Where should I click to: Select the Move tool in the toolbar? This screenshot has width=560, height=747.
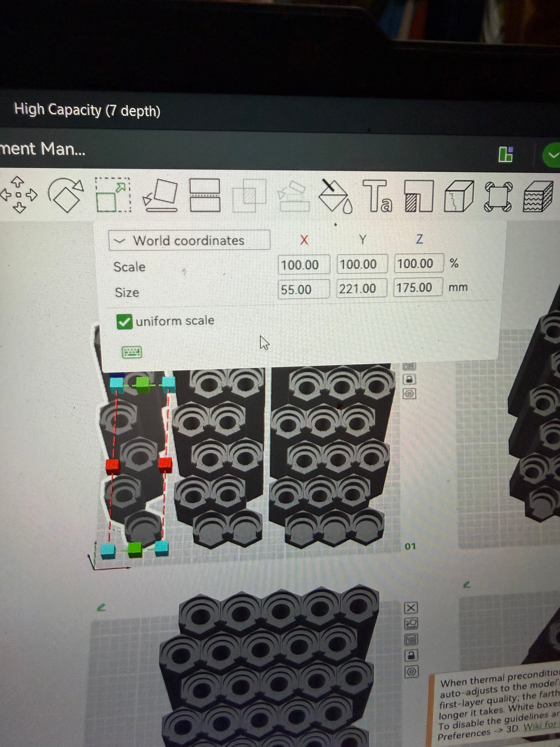(x=19, y=194)
